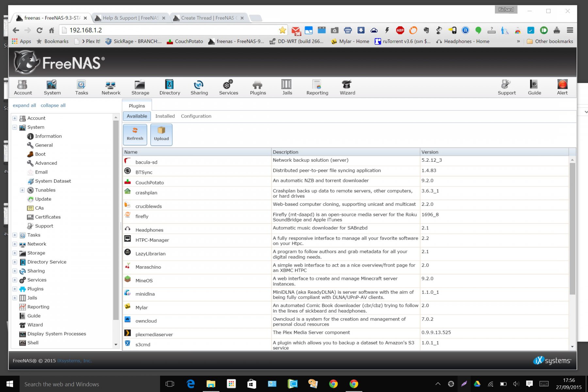
Task: Expand the Tasks tree node
Action: tap(15, 235)
